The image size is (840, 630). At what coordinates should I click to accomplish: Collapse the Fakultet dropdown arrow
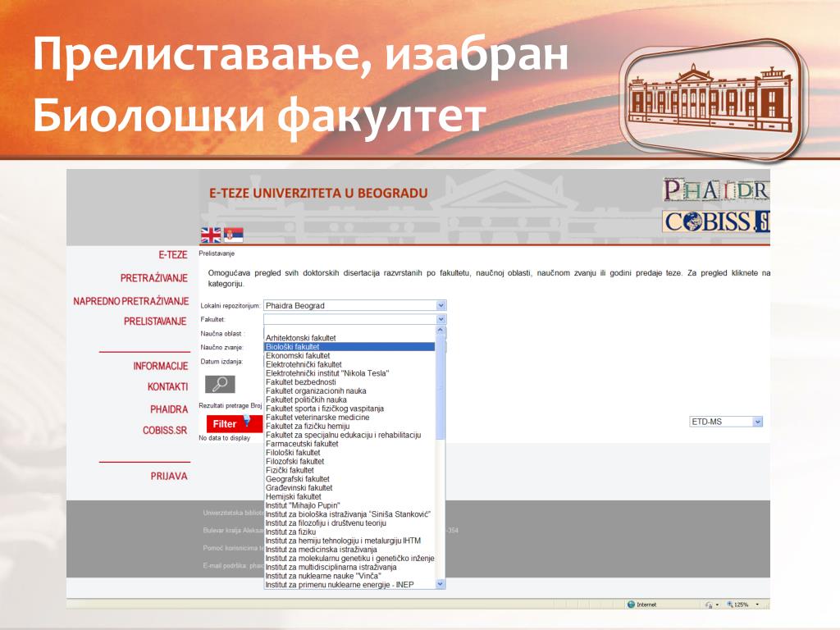pos(441,319)
